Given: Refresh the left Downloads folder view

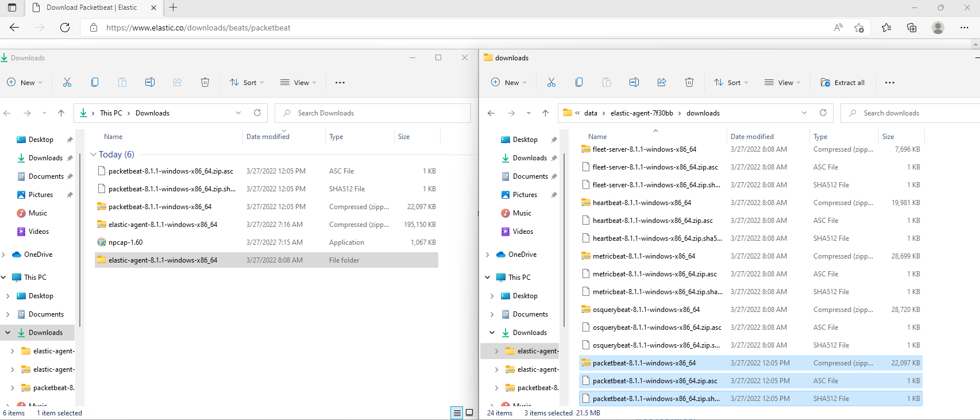Looking at the screenshot, I should point(257,113).
